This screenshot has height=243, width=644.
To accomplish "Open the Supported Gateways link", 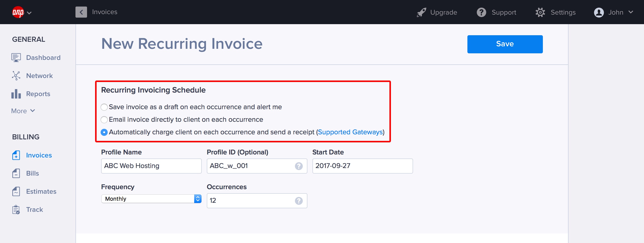I will pos(350,132).
